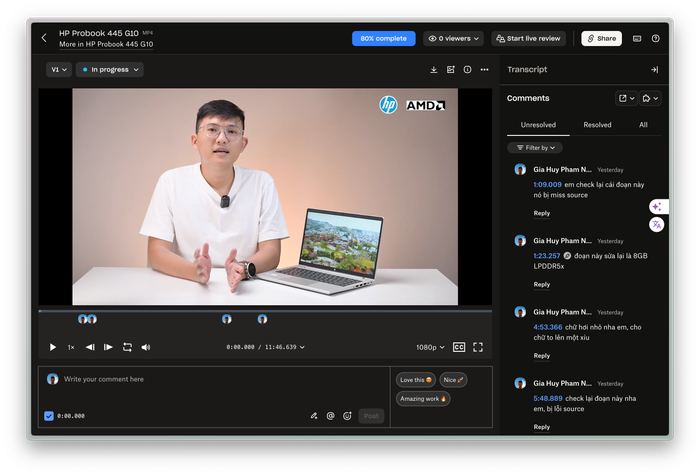Viewport: 700px width, 475px height.
Task: Jump to timestamp 4:53.366
Action: pos(548,327)
